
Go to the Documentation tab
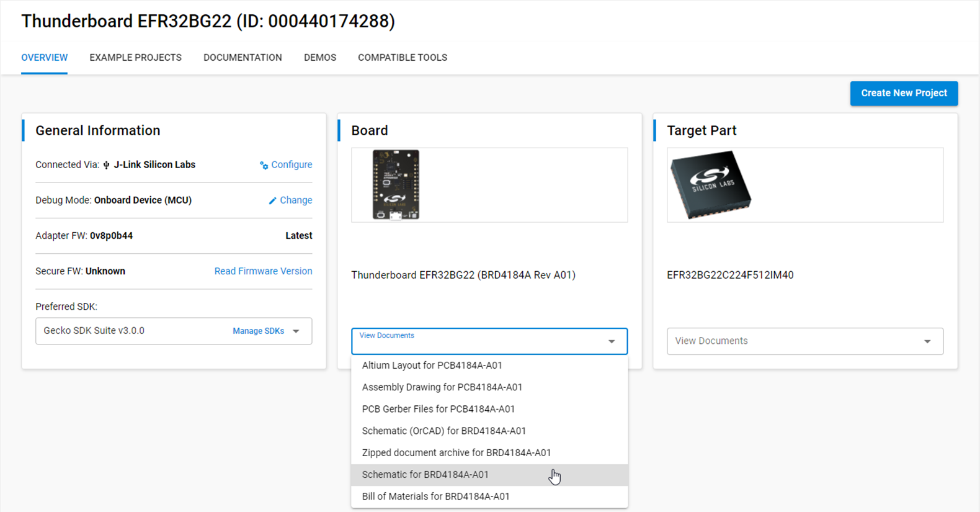(x=243, y=58)
